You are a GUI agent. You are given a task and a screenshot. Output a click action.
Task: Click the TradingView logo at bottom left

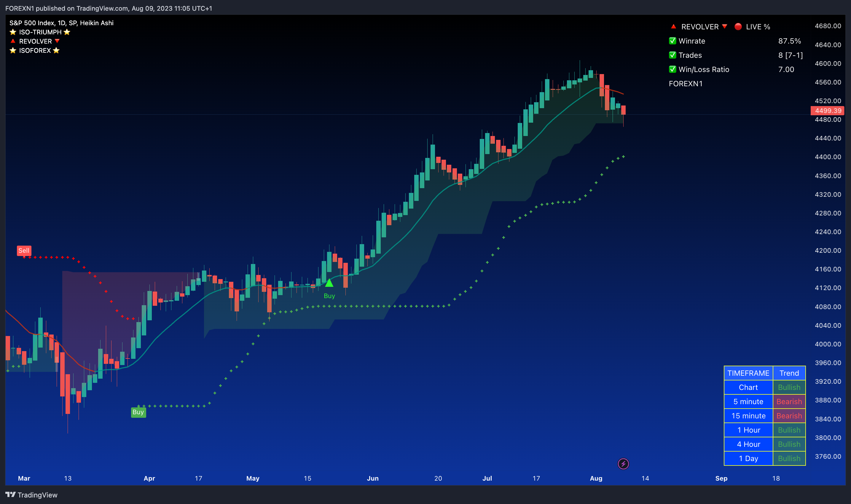click(31, 495)
